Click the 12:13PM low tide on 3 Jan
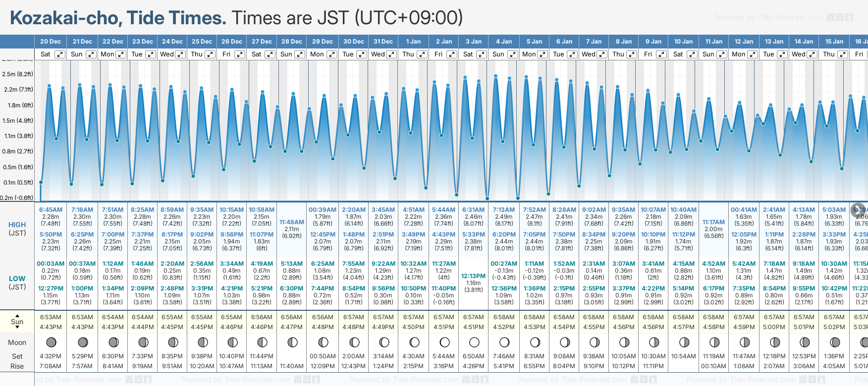 [x=473, y=276]
